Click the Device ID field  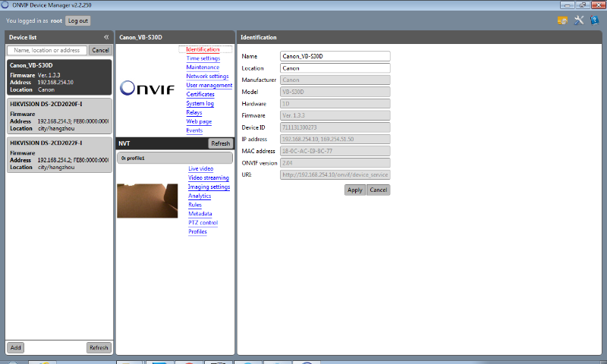[335, 127]
